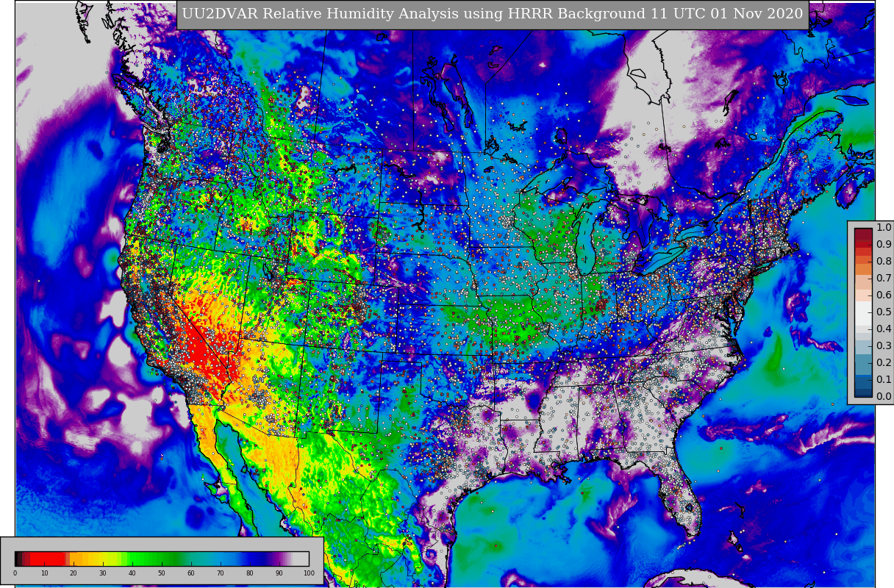Click the "0.9" label on right legend
The width and height of the screenshot is (894, 588).
884,245
